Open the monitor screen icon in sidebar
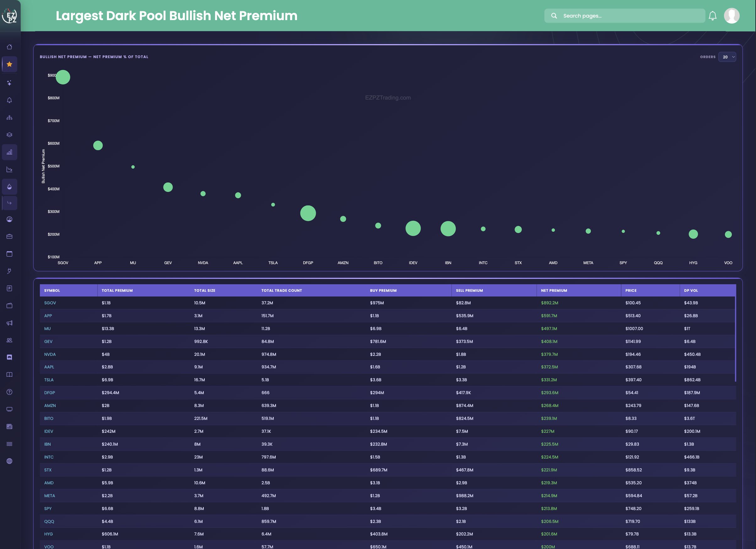The image size is (756, 549). click(x=9, y=409)
